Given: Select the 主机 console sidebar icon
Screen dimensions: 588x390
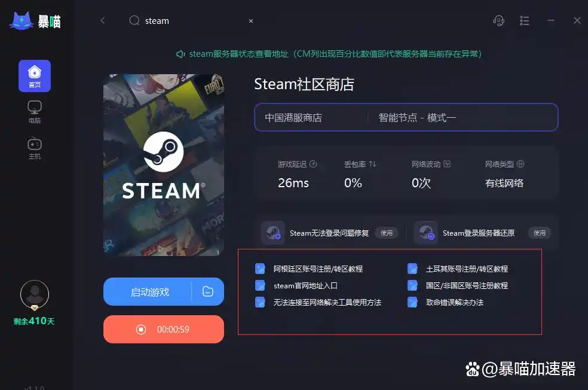Looking at the screenshot, I should pos(35,148).
